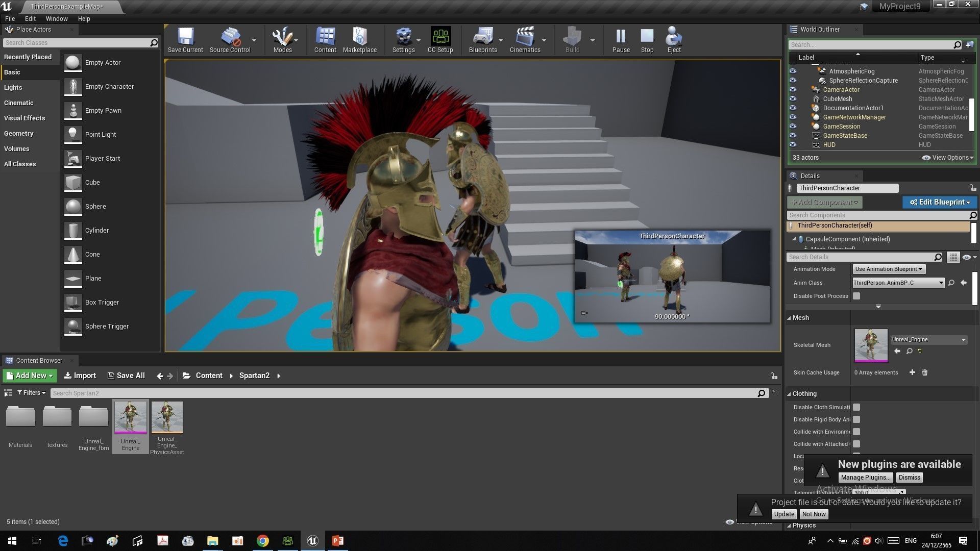Open the Add Component dropdown
Image resolution: width=980 pixels, height=551 pixels.
pyautogui.click(x=824, y=202)
